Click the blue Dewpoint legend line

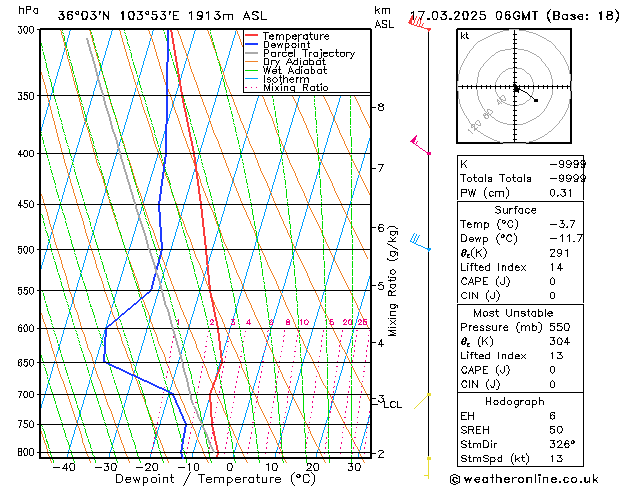251,45
